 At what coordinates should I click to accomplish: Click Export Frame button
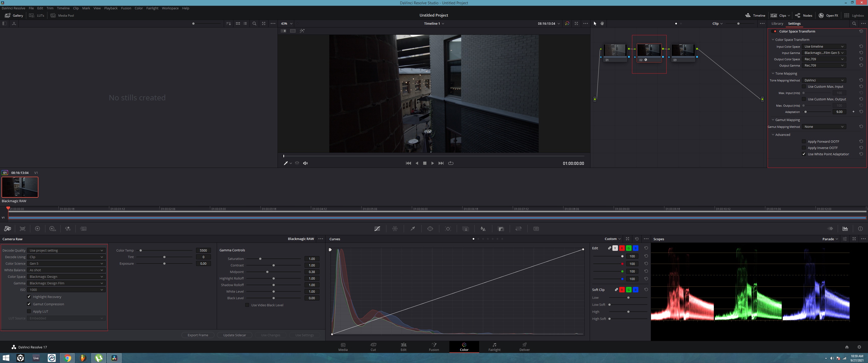click(198, 335)
